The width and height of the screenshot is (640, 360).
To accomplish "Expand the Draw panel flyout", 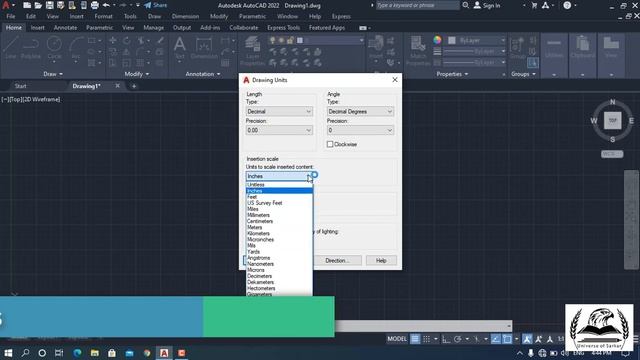I will tap(53, 74).
